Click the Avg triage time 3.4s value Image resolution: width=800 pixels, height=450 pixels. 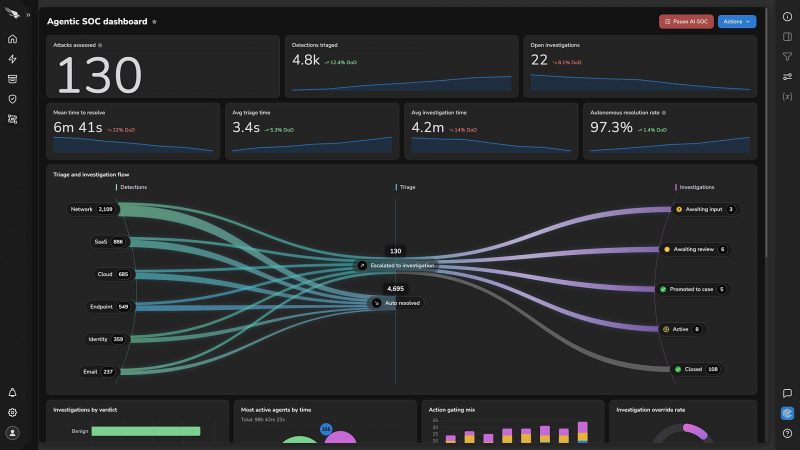(246, 128)
